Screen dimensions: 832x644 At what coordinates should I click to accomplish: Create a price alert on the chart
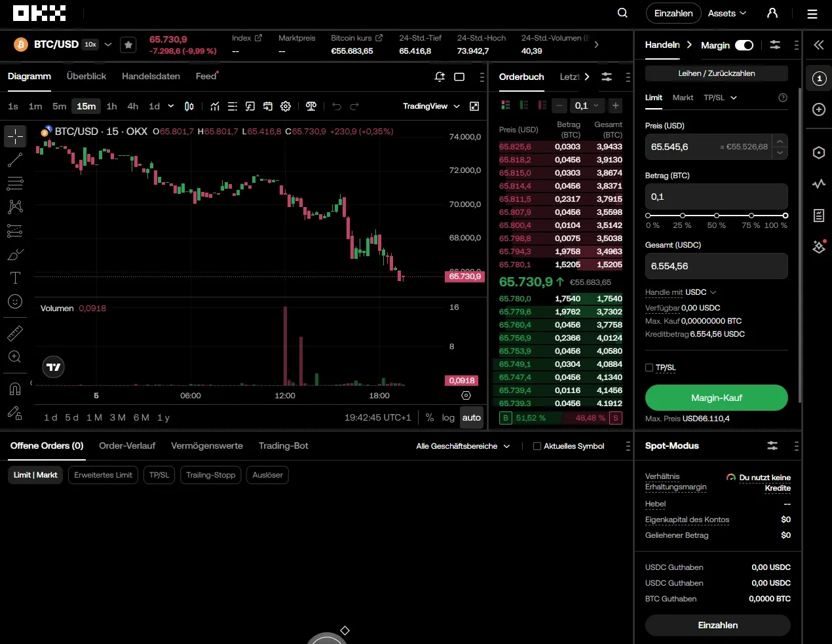[440, 76]
